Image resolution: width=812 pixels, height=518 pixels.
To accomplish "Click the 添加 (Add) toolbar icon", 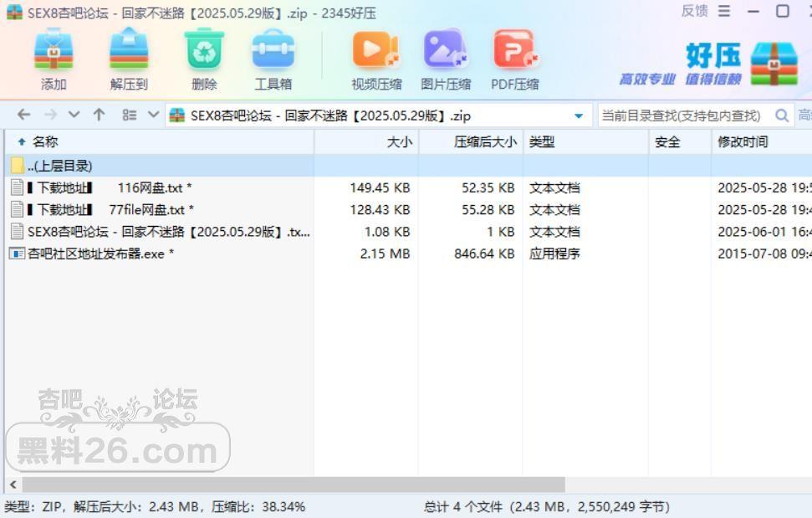I will click(x=54, y=50).
